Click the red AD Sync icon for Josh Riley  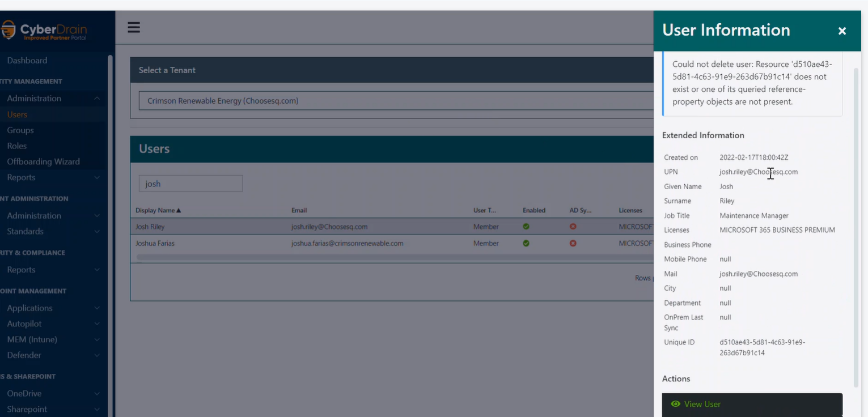[573, 226]
